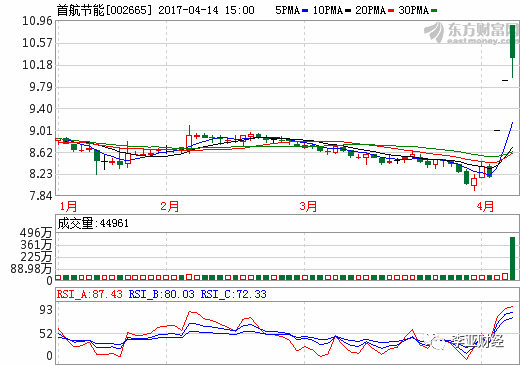520x365 pixels.
Task: Click the 20PMA legend label
Action: pos(371,10)
